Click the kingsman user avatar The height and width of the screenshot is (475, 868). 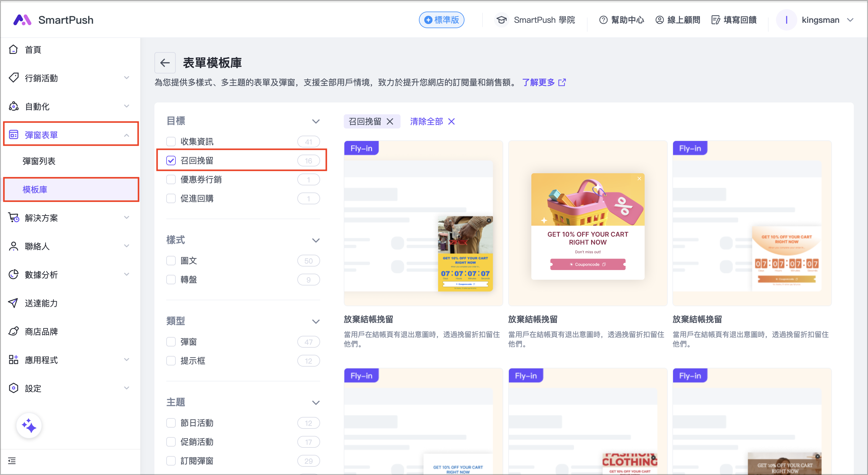tap(786, 20)
